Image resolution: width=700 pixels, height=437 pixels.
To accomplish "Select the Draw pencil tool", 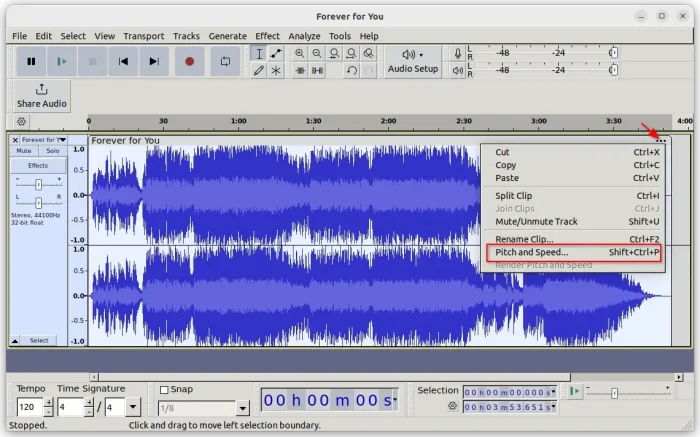I will coord(259,71).
